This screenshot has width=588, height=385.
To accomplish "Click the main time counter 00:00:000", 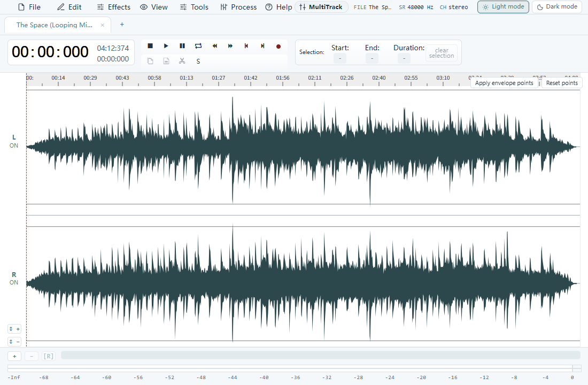I will (x=50, y=52).
